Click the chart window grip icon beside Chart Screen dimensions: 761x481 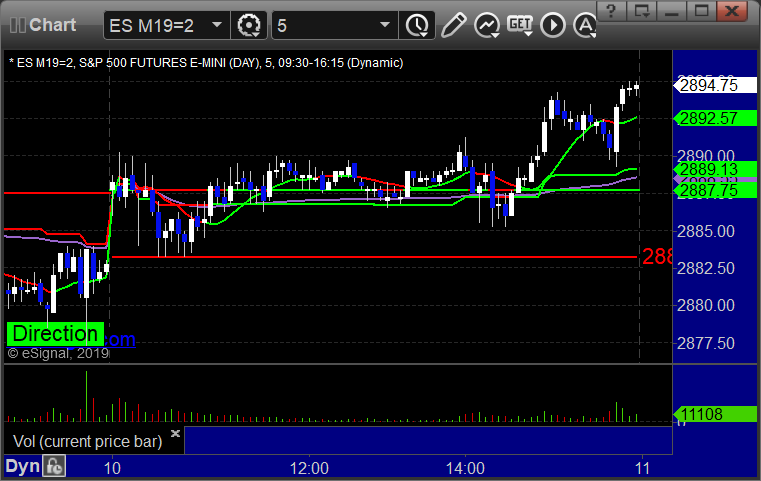point(17,25)
